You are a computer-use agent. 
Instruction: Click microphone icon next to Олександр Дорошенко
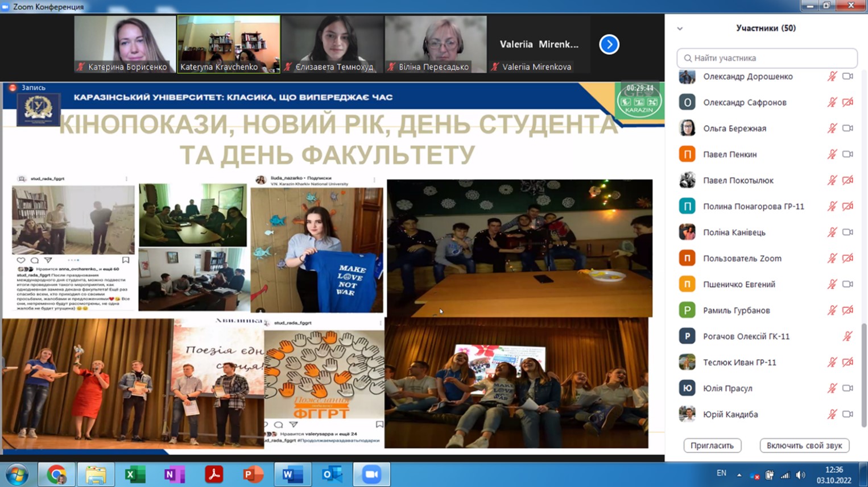tap(832, 76)
